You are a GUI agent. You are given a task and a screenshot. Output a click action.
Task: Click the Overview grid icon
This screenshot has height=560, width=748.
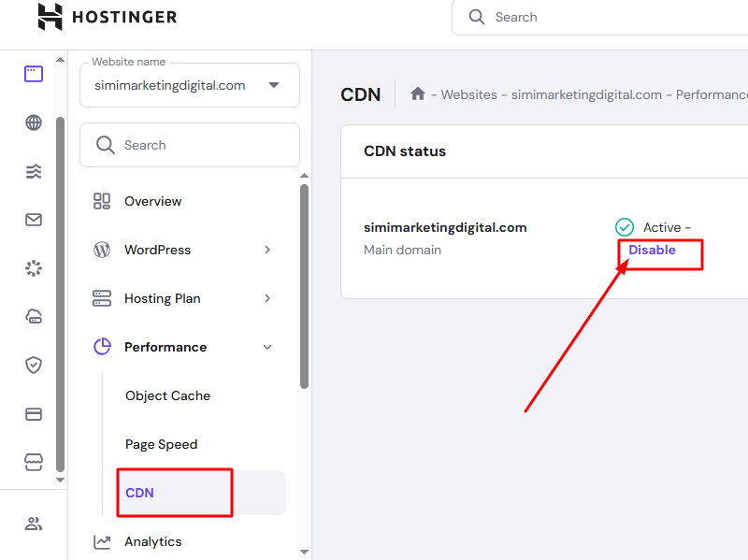pos(102,201)
